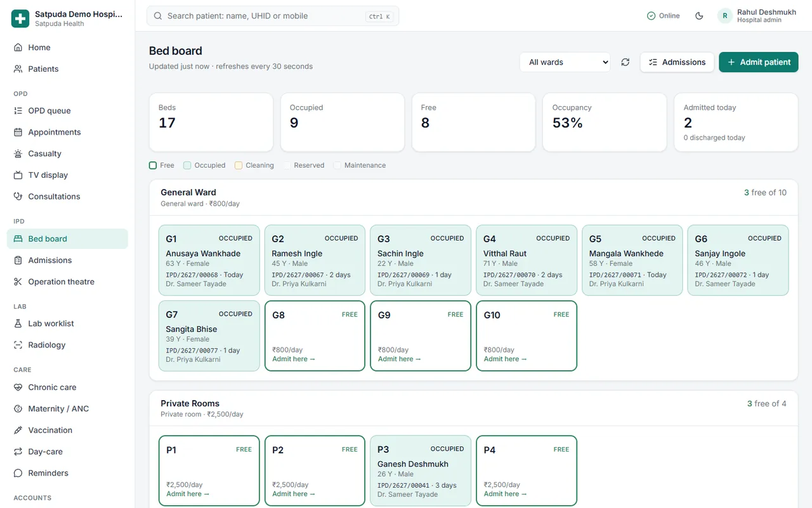812x508 pixels.
Task: Click the Admit patient button
Action: pyautogui.click(x=759, y=62)
